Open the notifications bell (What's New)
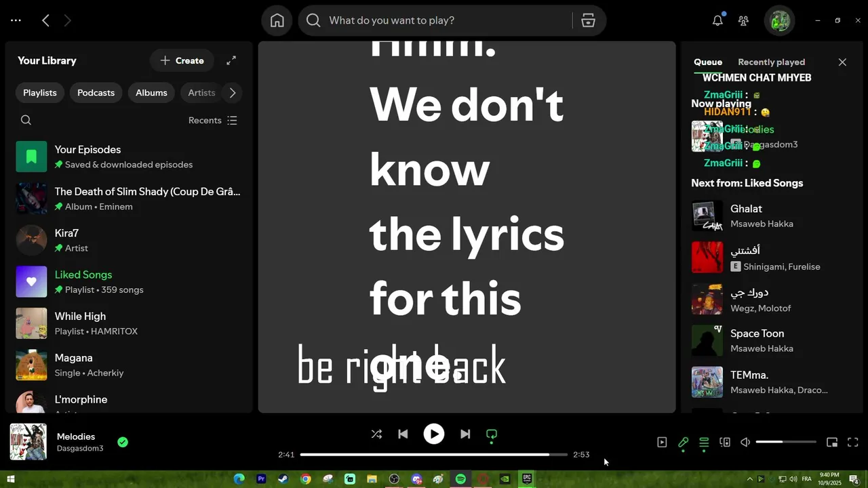Screen dimensions: 868x488 pyautogui.click(x=717, y=20)
